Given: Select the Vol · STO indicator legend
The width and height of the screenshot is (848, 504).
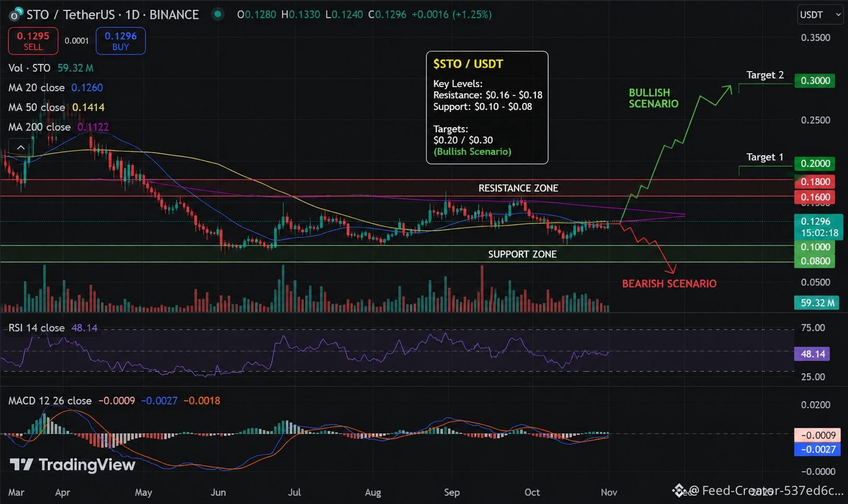Looking at the screenshot, I should pos(51,68).
